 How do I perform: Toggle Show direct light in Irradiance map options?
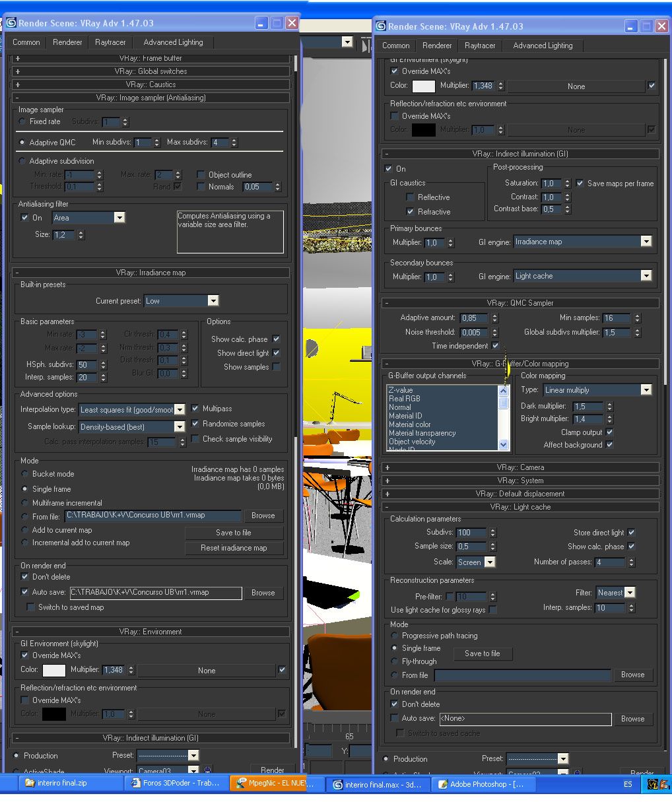(x=276, y=353)
